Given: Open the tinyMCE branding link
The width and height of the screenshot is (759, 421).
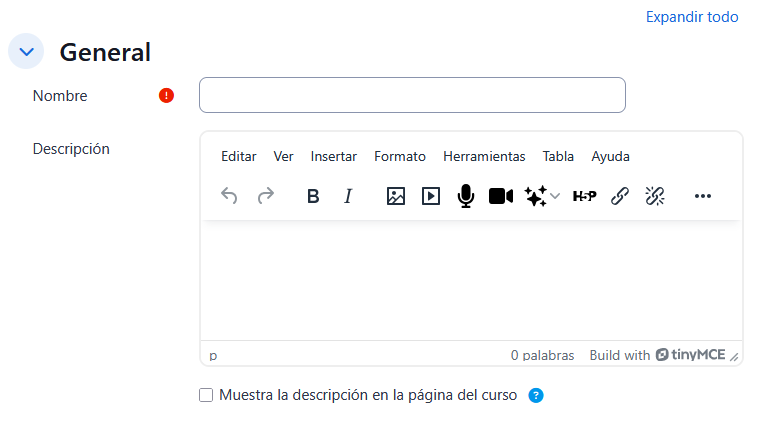Looking at the screenshot, I should point(690,355).
